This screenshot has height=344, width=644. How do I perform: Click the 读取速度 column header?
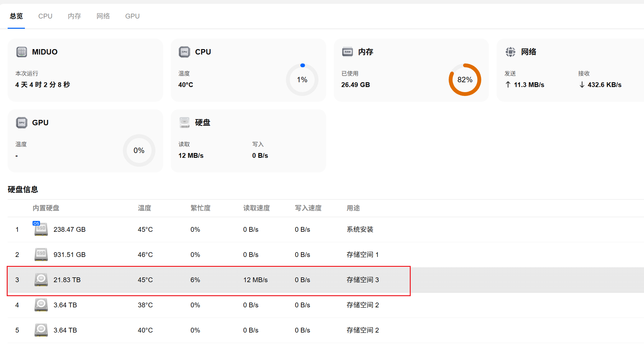257,208
